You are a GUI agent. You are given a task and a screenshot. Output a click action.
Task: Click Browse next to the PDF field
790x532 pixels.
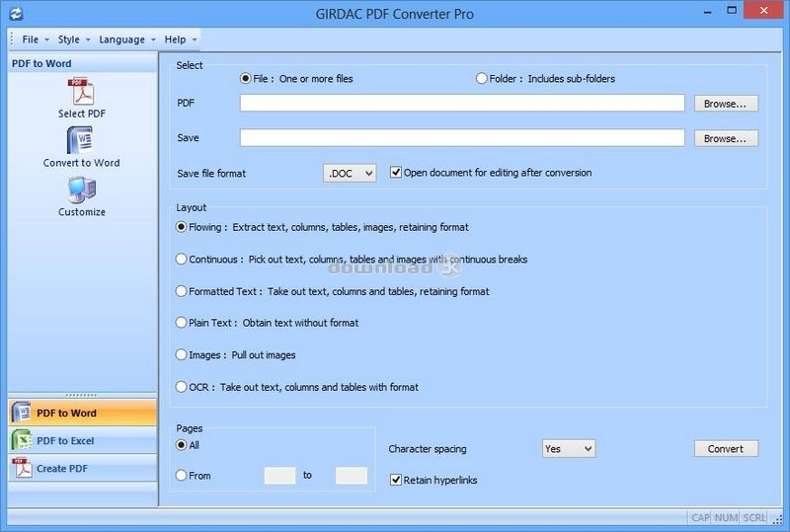[726, 104]
